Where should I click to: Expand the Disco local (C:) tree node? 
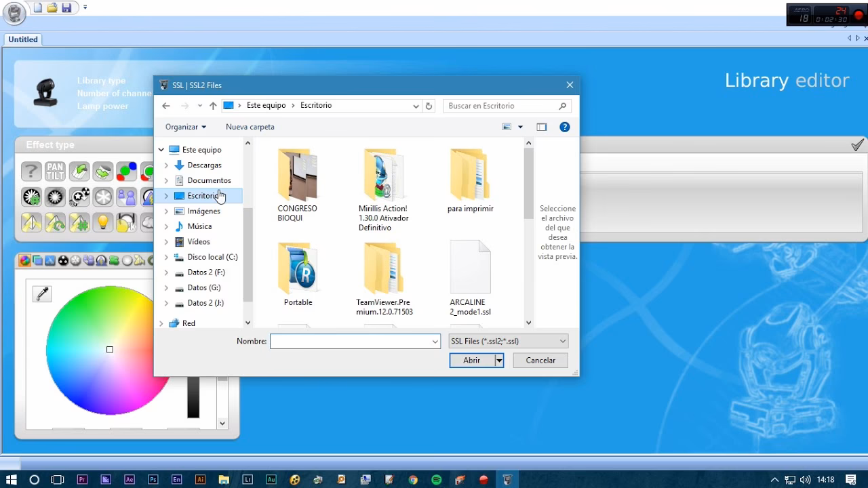(x=166, y=258)
